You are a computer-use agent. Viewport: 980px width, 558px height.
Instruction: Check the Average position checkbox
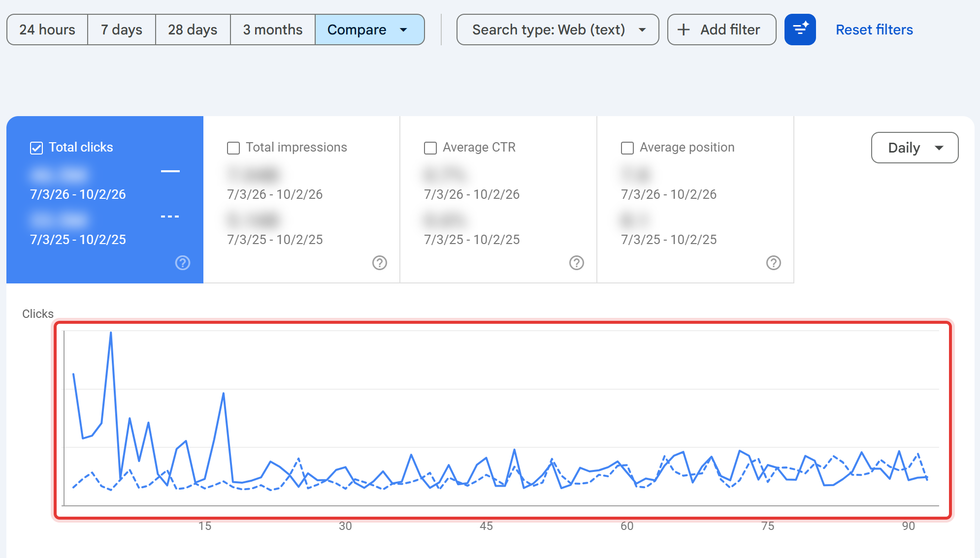tap(627, 148)
